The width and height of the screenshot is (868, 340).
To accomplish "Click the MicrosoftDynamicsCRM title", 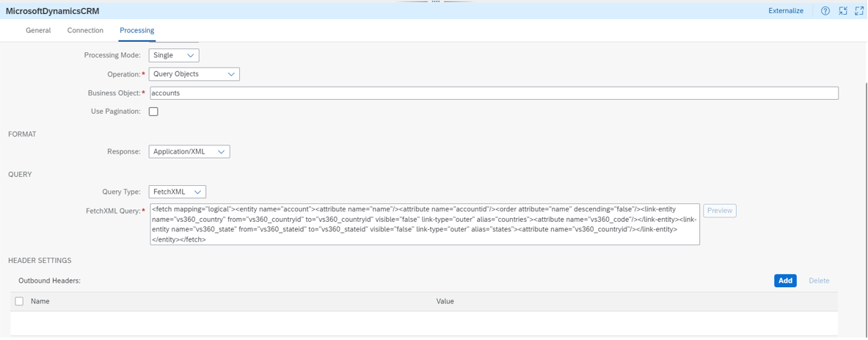I will click(x=53, y=11).
